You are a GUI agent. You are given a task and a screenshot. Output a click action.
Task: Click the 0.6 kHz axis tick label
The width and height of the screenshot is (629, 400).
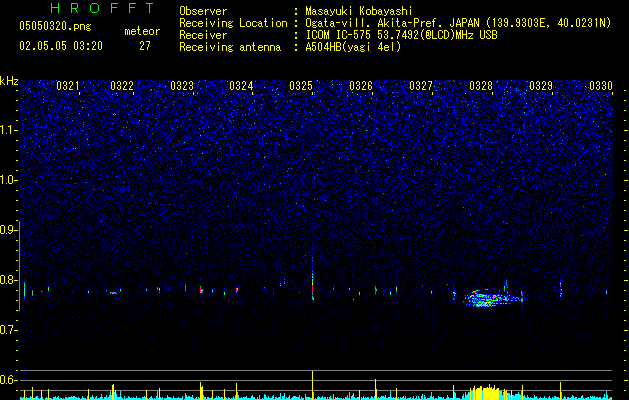click(x=8, y=380)
